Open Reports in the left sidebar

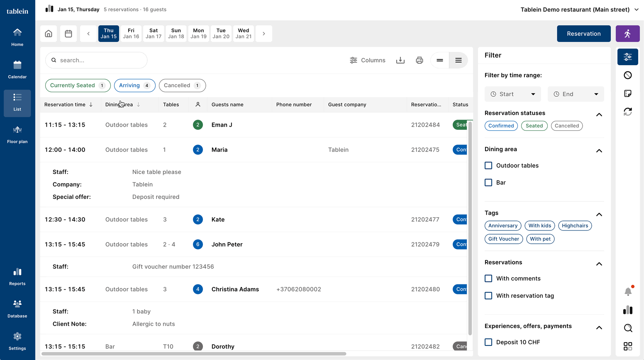(x=17, y=277)
